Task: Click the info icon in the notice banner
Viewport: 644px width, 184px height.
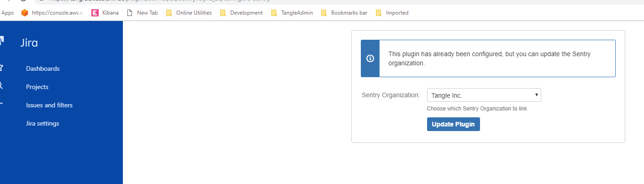Action: click(x=370, y=58)
